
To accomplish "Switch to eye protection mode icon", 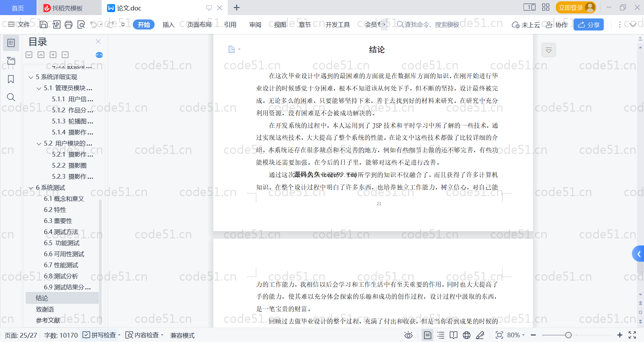I will click(408, 335).
